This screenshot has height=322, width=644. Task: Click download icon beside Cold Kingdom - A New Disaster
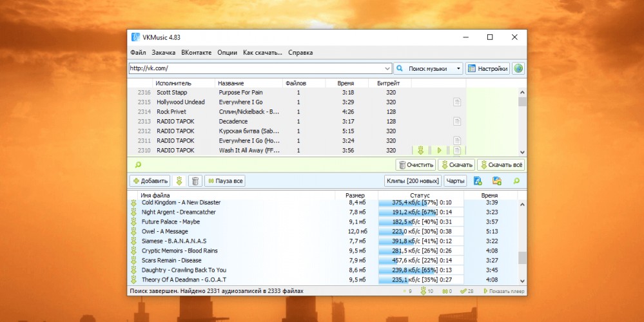(x=133, y=203)
